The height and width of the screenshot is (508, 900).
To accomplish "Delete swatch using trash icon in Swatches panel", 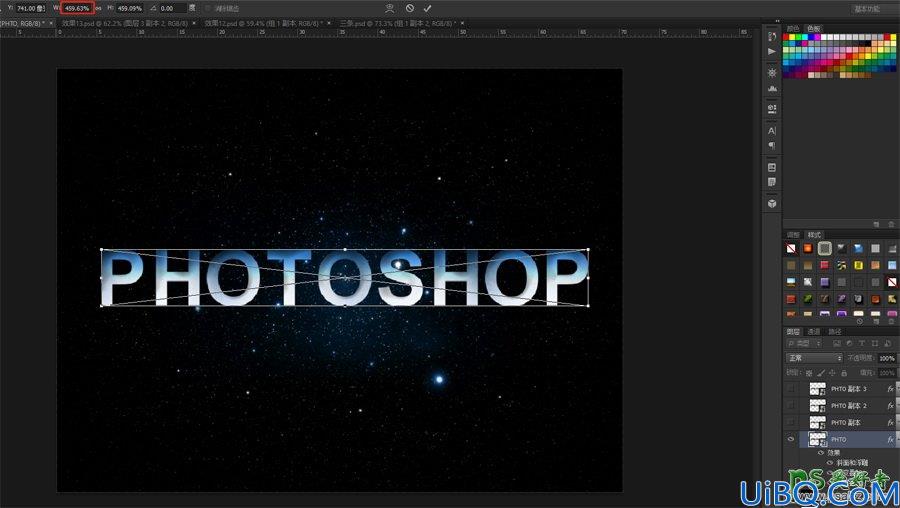I will [891, 224].
